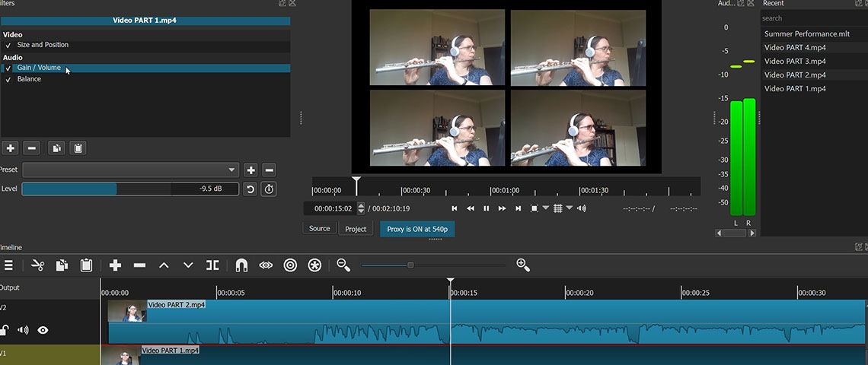Open Summer Performance.mlt from Recent
Viewport: 868px width, 365px height.
806,33
